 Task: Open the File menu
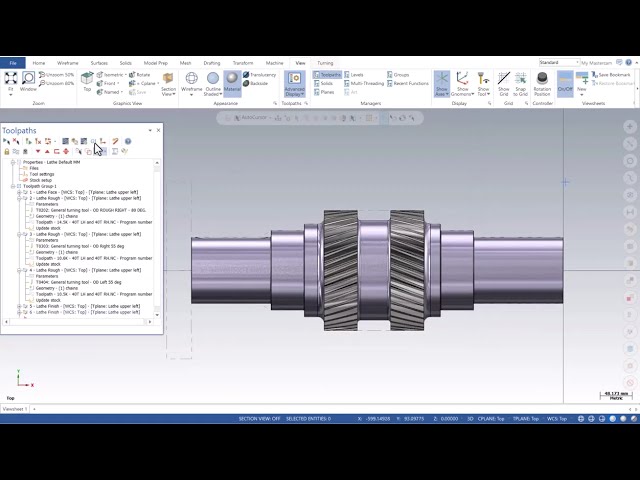pyautogui.click(x=13, y=63)
